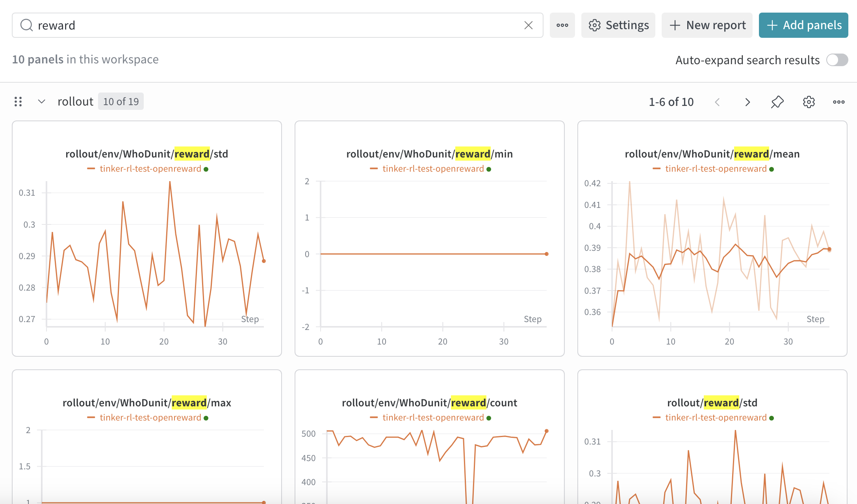This screenshot has width=857, height=504.
Task: Go to next page of rollout panels
Action: click(x=747, y=102)
